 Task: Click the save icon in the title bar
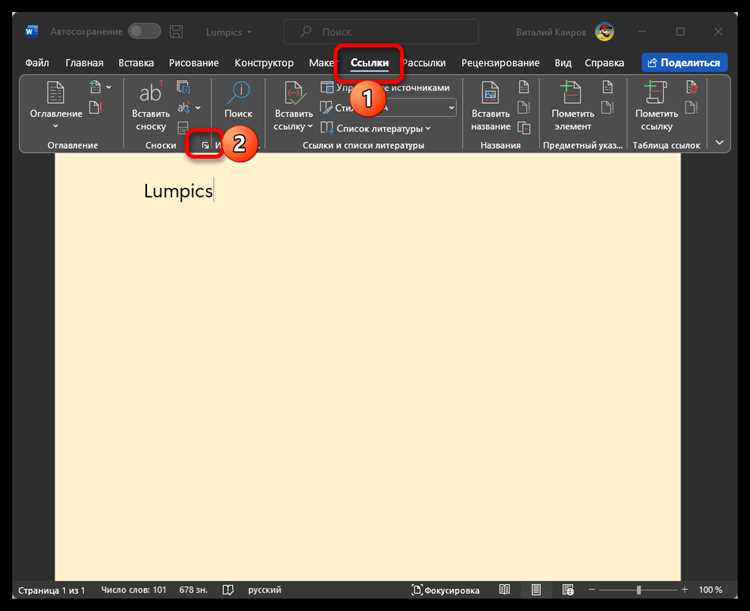[x=176, y=32]
